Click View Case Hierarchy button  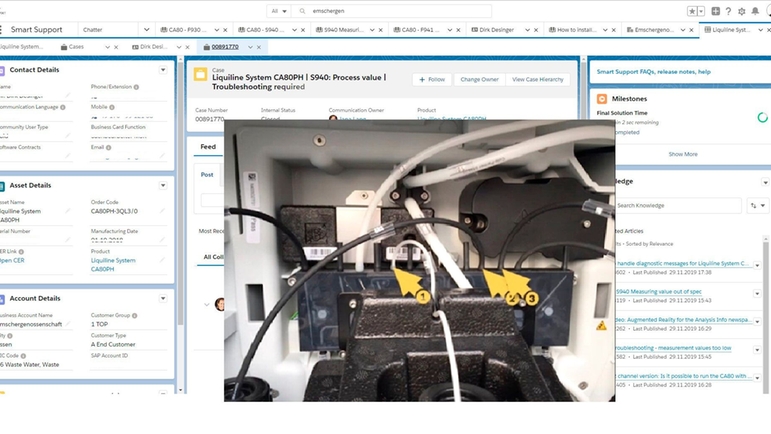coord(537,79)
